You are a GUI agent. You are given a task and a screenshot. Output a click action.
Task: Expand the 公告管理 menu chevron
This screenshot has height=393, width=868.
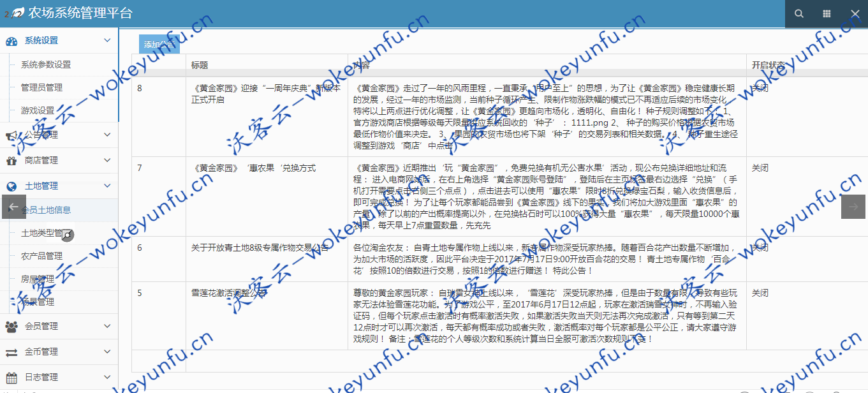(x=107, y=135)
